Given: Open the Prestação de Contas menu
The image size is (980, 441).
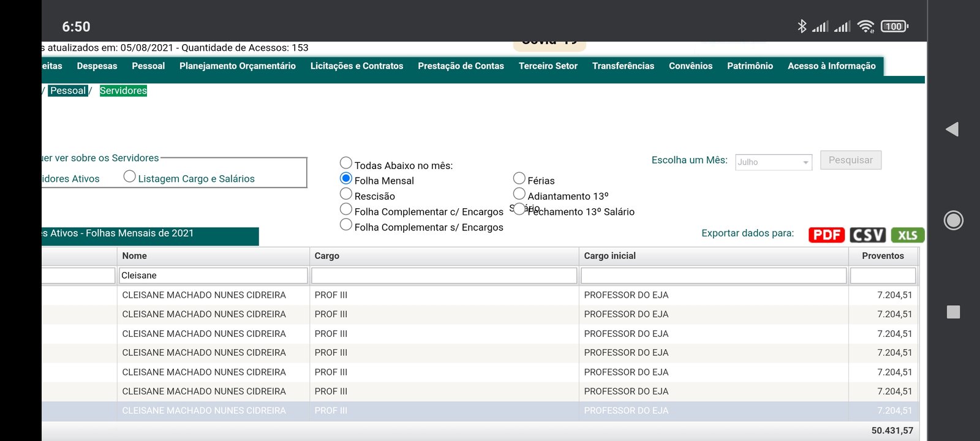Looking at the screenshot, I should tap(461, 66).
